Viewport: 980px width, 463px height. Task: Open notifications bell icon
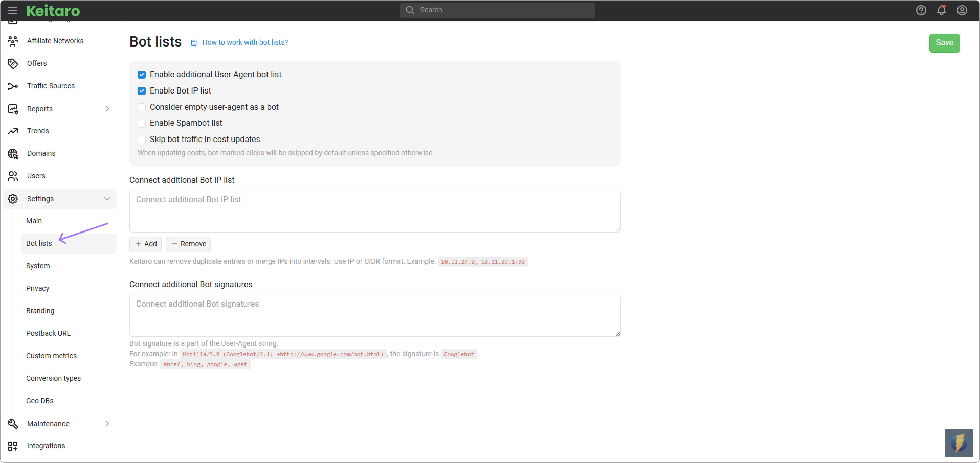point(942,10)
